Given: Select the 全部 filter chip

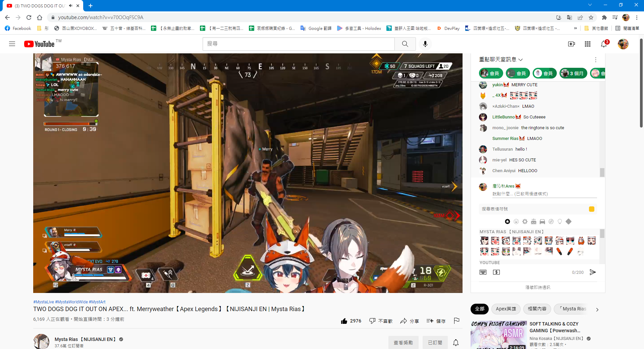Looking at the screenshot, I should [x=480, y=309].
